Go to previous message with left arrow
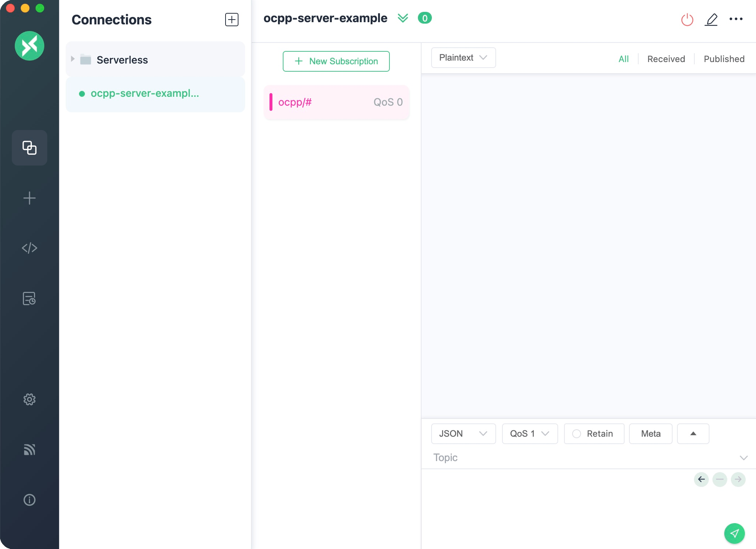Image resolution: width=756 pixels, height=549 pixels. (x=701, y=480)
